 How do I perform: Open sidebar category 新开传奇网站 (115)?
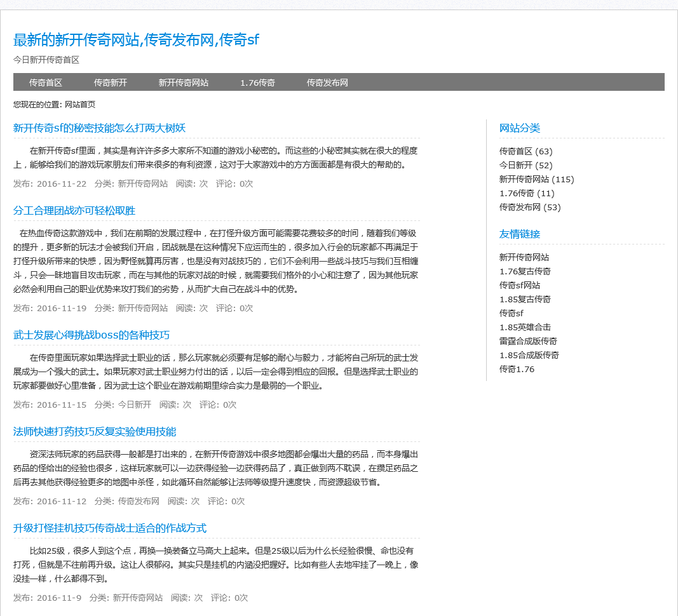536,179
